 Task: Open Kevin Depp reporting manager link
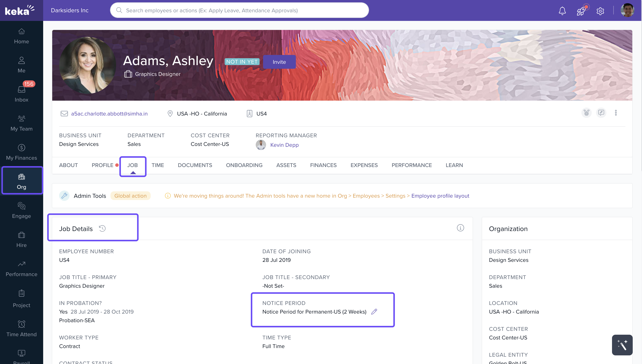(x=284, y=145)
